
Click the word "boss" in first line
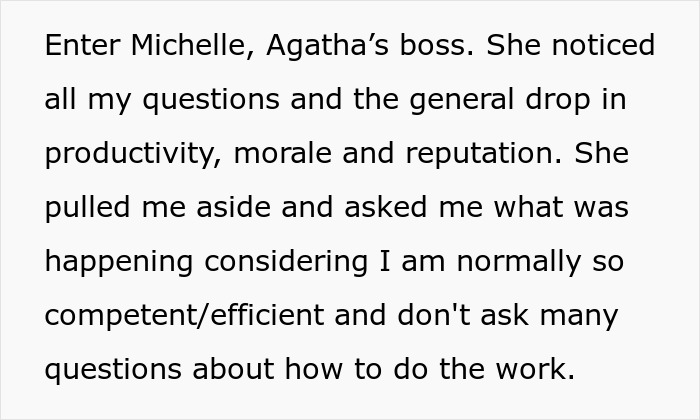[434, 46]
